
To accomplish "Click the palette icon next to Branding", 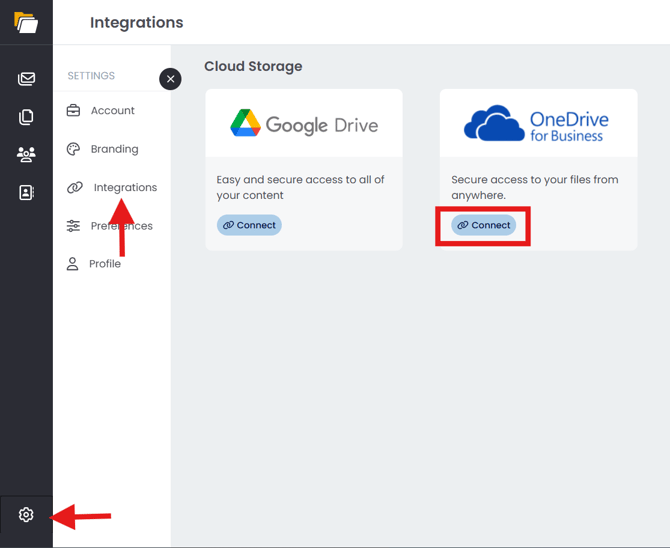I will pyautogui.click(x=73, y=149).
